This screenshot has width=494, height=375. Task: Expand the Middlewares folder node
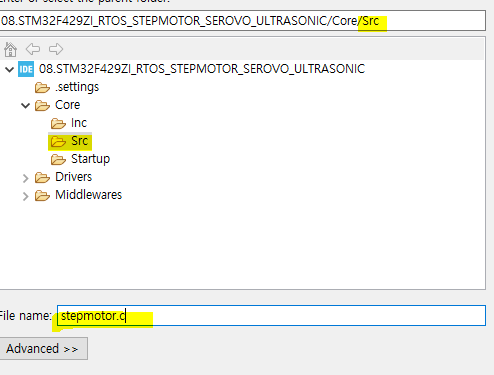point(26,196)
